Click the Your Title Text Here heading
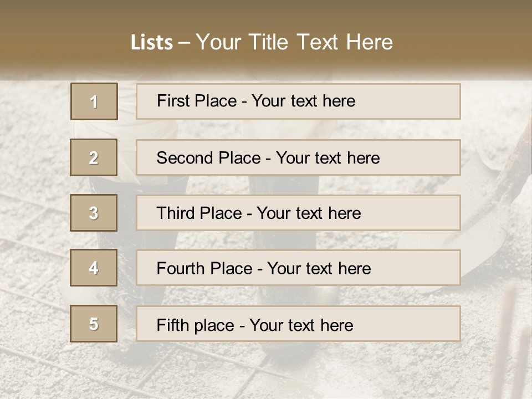Screen dimensions: 532x399 294,42
